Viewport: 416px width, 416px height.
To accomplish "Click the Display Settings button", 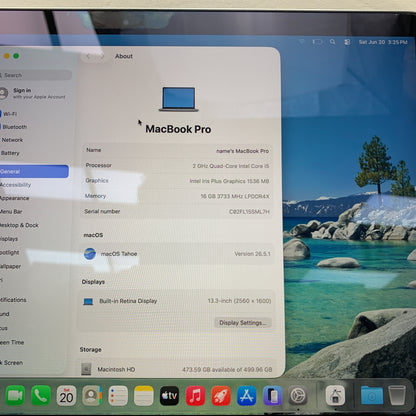I will point(243,323).
